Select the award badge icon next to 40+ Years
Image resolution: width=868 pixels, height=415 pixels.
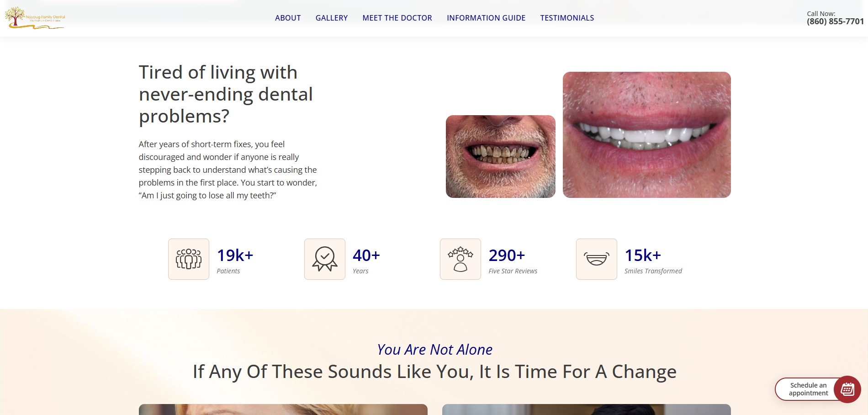tap(324, 259)
